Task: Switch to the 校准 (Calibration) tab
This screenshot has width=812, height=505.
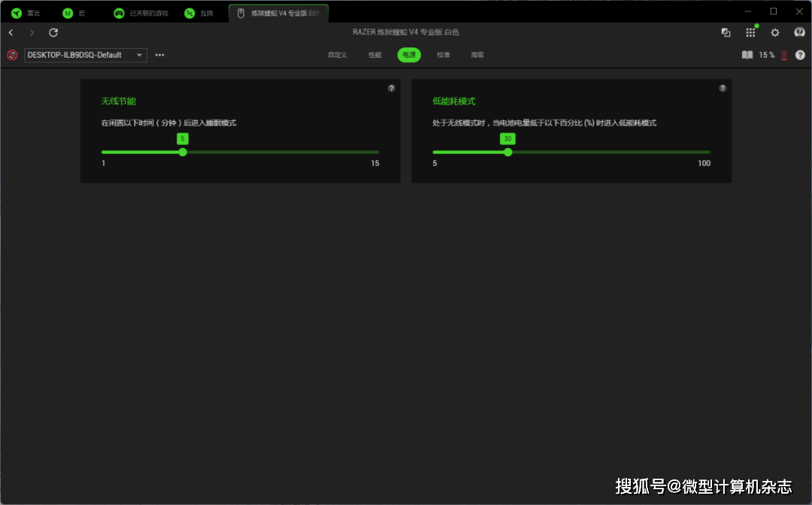Action: (x=443, y=55)
